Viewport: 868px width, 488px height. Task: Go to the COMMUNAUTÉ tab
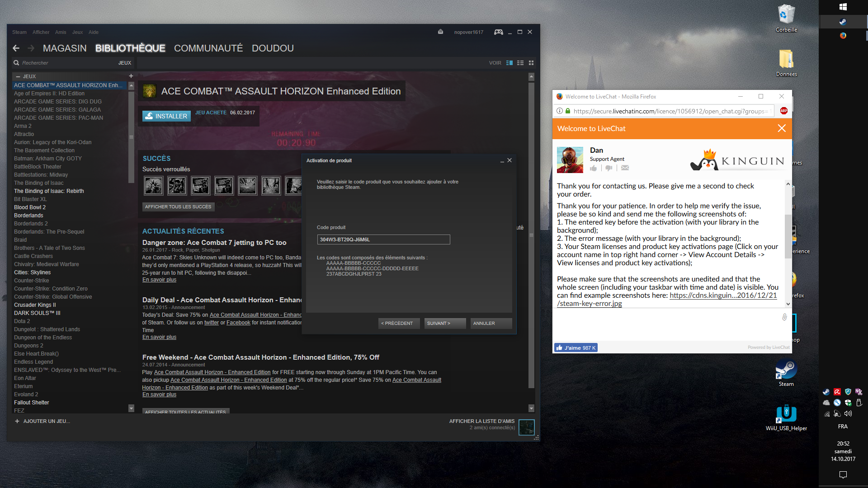(x=208, y=48)
